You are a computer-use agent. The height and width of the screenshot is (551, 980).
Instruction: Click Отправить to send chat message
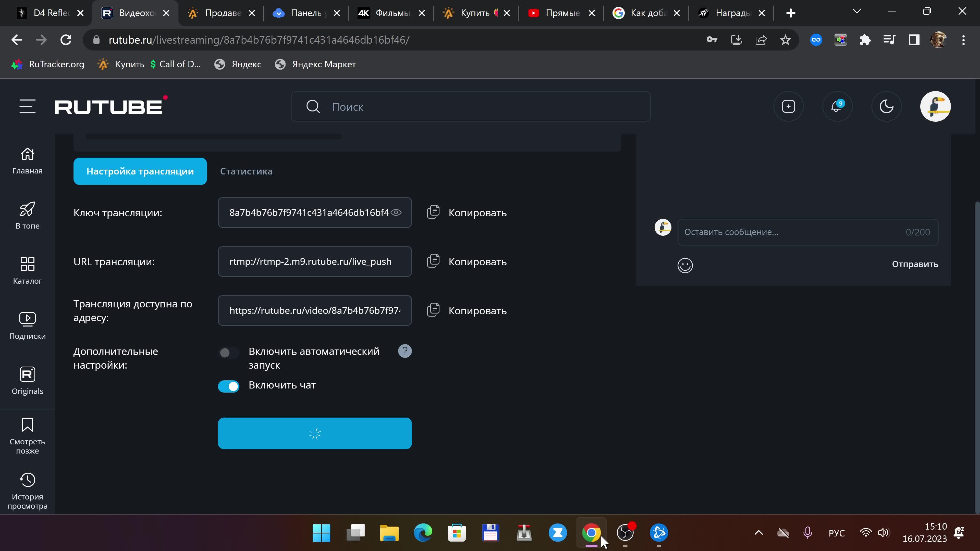click(x=915, y=264)
